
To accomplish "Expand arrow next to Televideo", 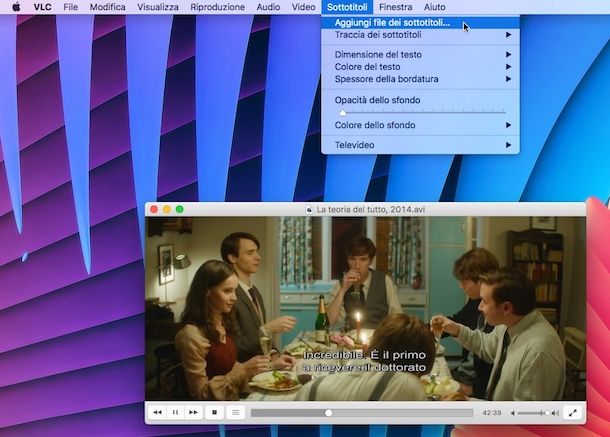I will tap(508, 145).
